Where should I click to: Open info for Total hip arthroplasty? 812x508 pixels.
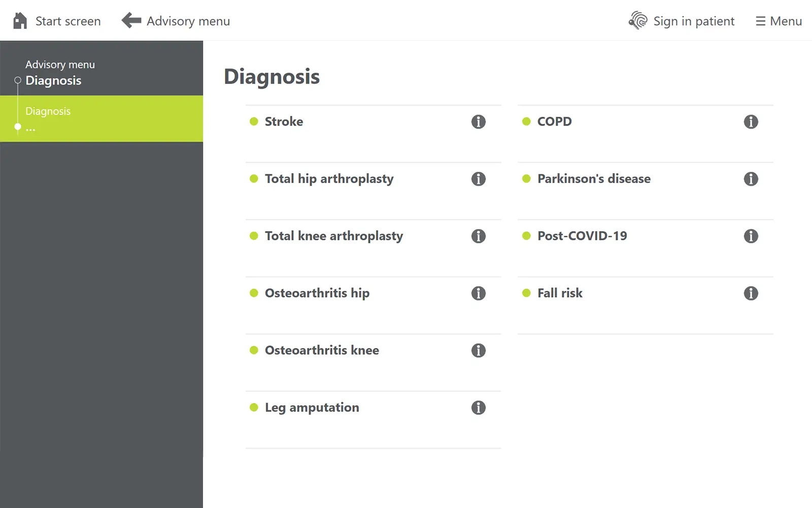478,179
